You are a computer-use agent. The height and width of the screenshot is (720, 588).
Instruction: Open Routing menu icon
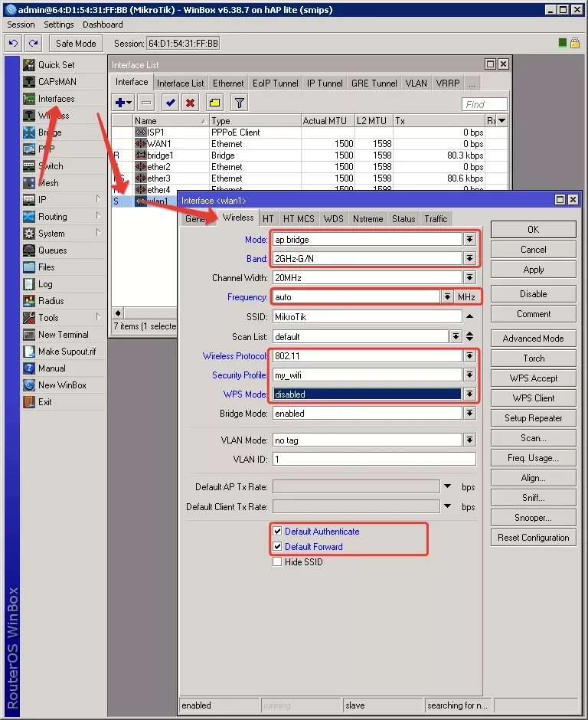point(29,217)
